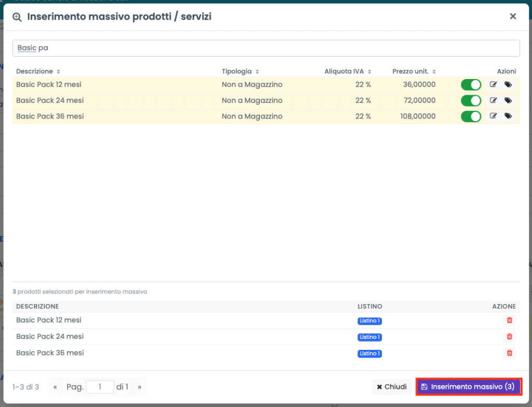Close the dialog with the X icon
Image resolution: width=532 pixels, height=407 pixels.
513,16
